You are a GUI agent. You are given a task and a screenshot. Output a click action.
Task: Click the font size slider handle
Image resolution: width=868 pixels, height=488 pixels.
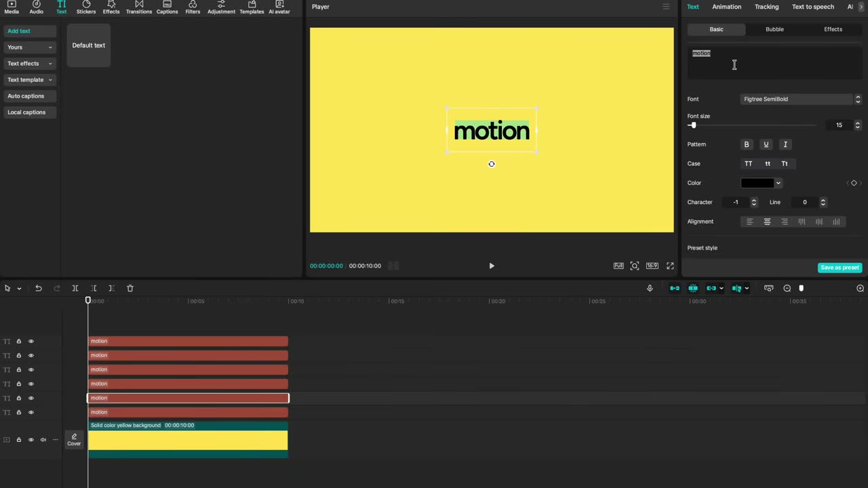pos(693,125)
